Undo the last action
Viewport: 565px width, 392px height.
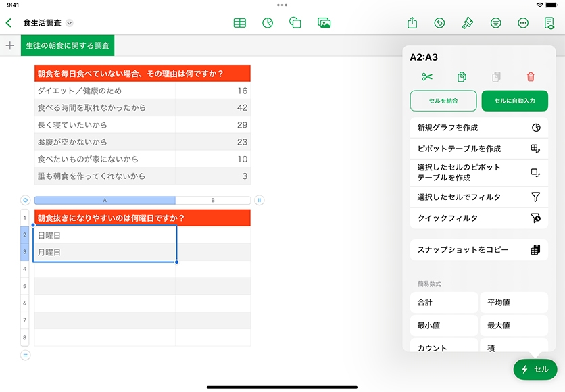pyautogui.click(x=439, y=23)
